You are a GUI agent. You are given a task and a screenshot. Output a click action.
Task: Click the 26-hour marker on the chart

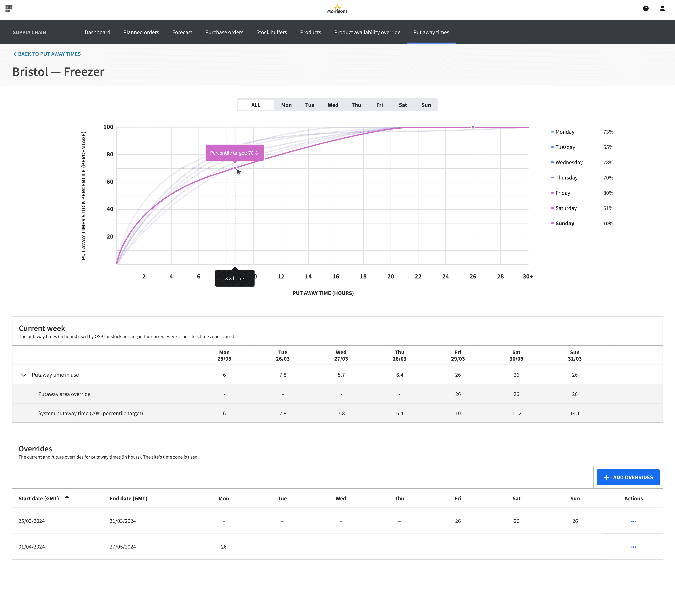[x=473, y=127]
